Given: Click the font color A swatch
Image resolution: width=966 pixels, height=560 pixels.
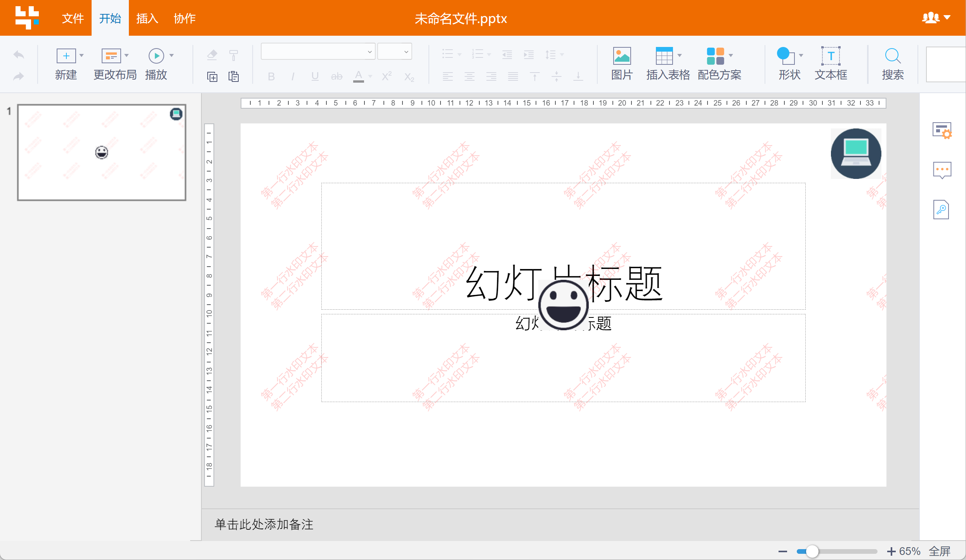Looking at the screenshot, I should [x=359, y=76].
